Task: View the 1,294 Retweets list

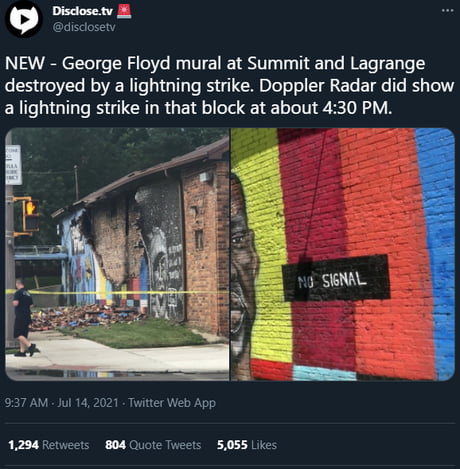Action: pyautogui.click(x=49, y=445)
